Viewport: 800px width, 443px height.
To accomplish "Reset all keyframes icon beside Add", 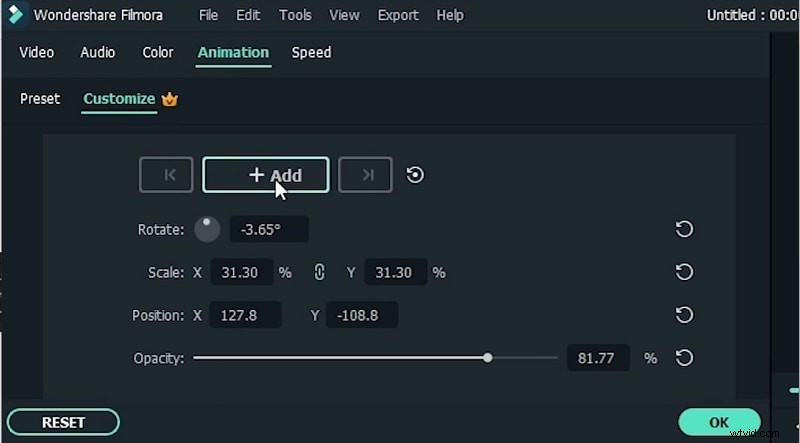I will (x=416, y=175).
